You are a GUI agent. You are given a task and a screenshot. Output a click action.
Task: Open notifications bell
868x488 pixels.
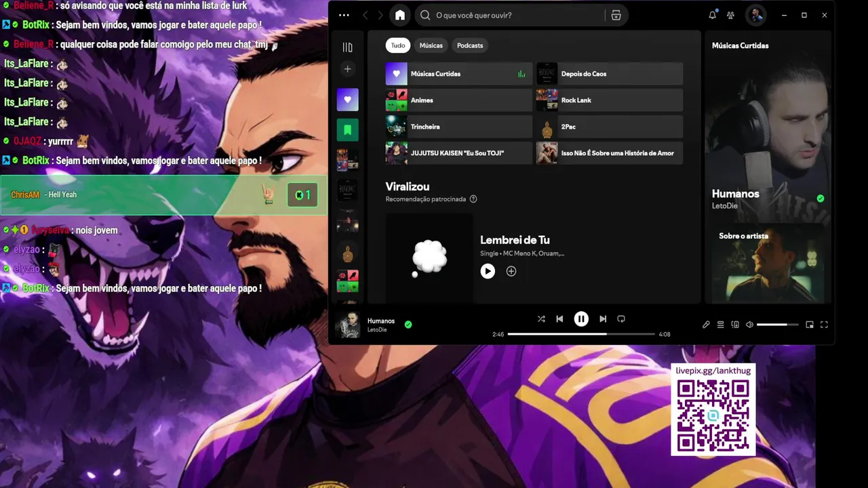point(713,15)
